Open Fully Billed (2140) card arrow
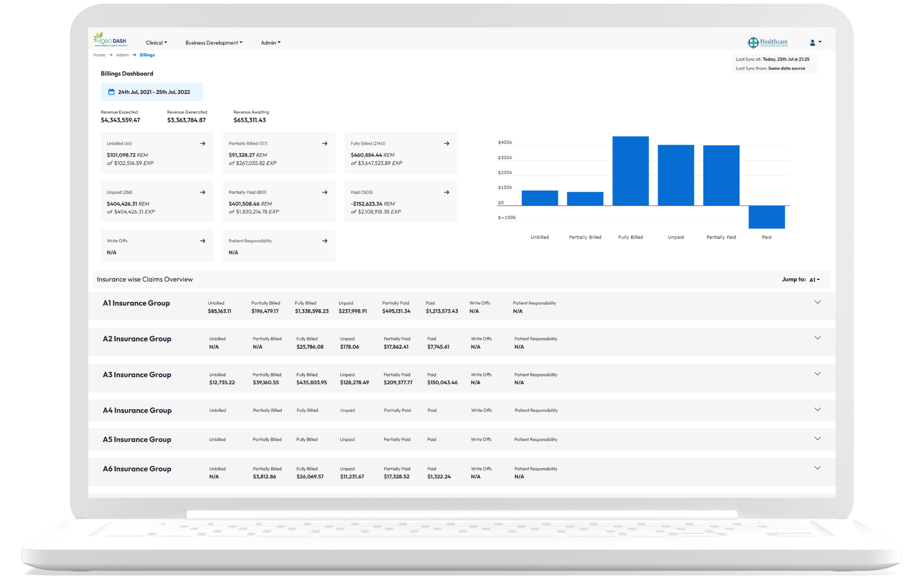The height and width of the screenshot is (578, 924). [x=447, y=144]
